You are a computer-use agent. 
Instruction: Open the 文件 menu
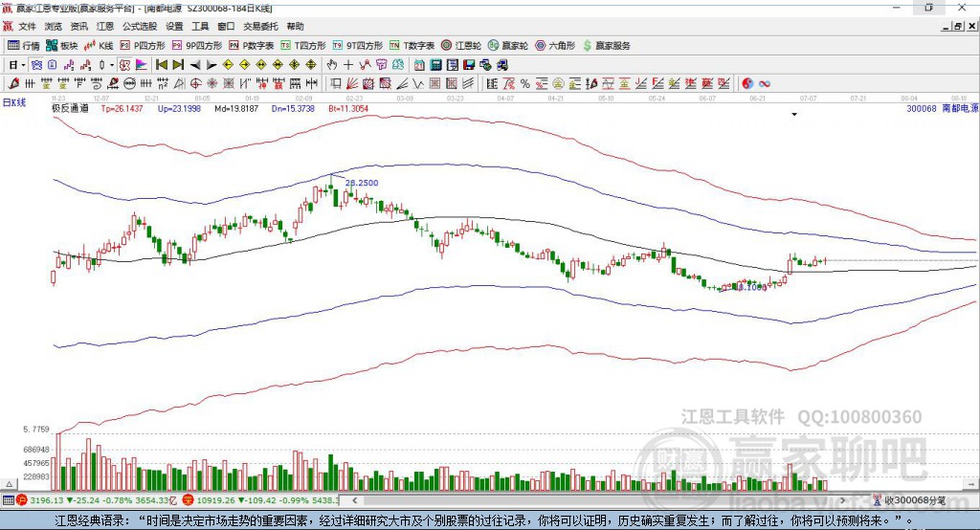click(x=27, y=26)
